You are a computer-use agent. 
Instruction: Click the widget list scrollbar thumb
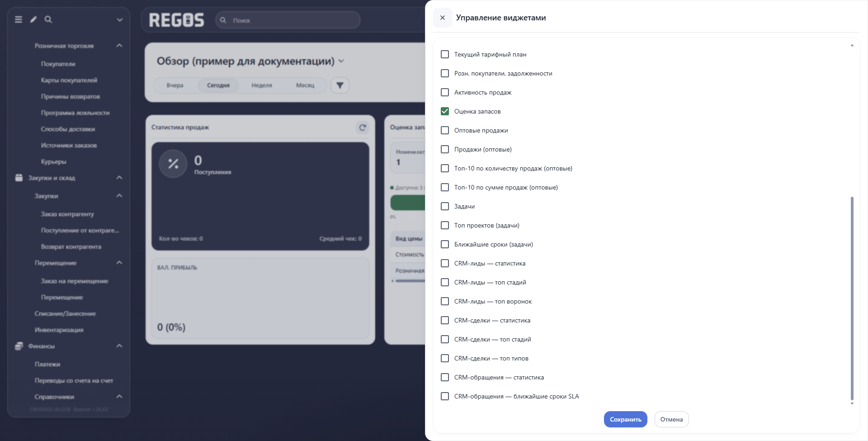pos(852,299)
